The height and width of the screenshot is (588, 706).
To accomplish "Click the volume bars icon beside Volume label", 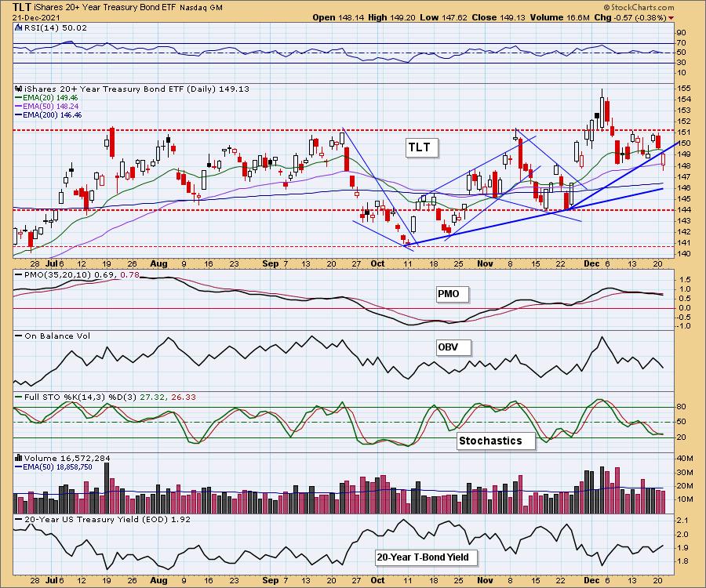I will click(x=19, y=458).
